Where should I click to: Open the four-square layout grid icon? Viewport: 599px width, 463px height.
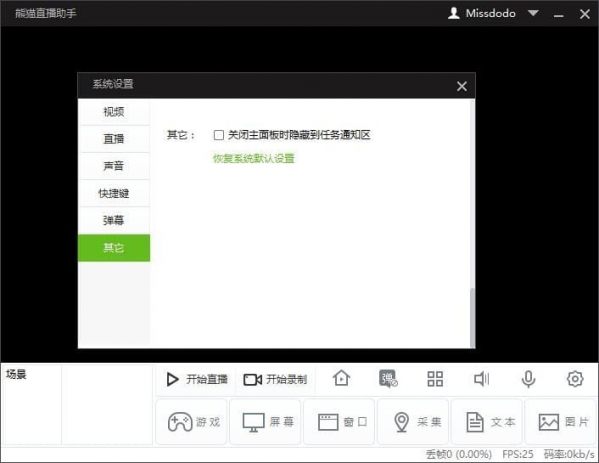coord(435,379)
